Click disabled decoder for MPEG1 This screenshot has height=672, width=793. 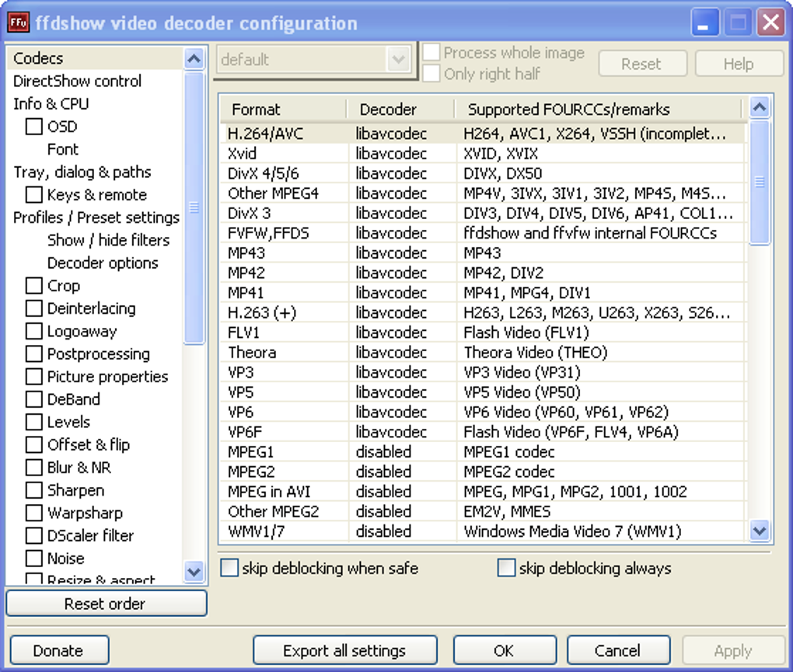[383, 451]
